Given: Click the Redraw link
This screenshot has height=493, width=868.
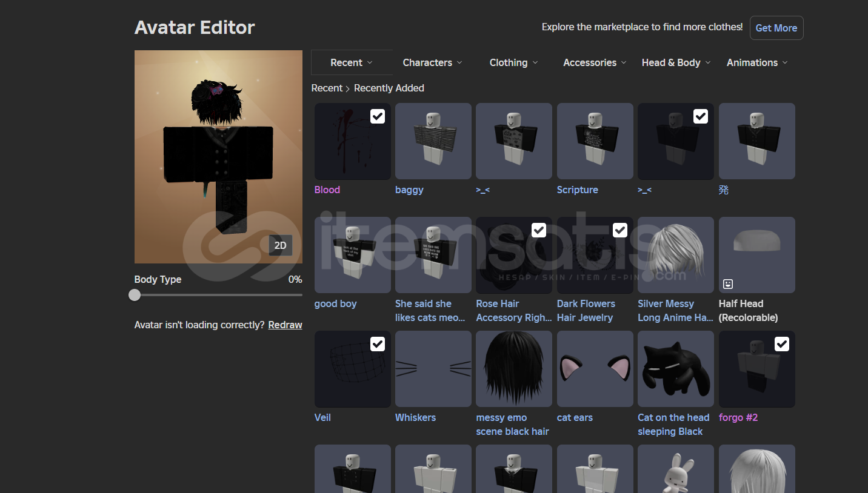Looking at the screenshot, I should (285, 325).
